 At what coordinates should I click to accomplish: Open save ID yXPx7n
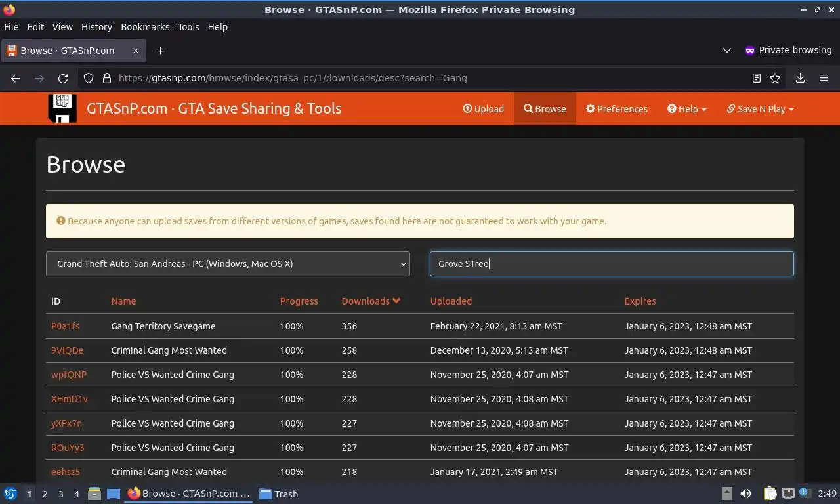[x=66, y=423]
